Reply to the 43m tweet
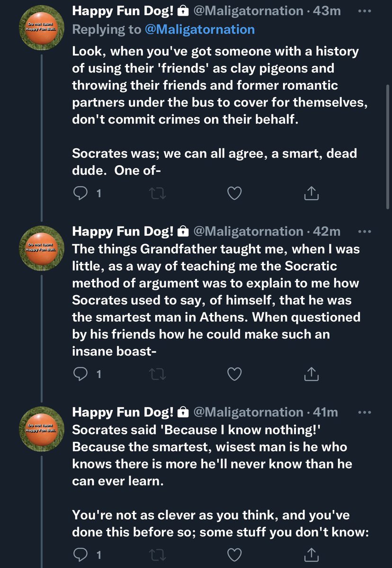The width and height of the screenshot is (392, 568). point(80,193)
